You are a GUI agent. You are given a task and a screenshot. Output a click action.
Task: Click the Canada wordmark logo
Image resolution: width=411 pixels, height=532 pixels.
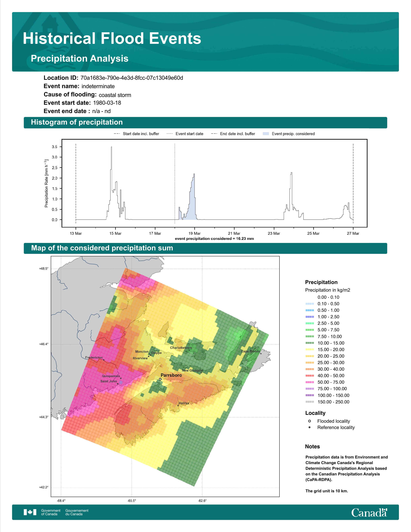click(x=369, y=512)
